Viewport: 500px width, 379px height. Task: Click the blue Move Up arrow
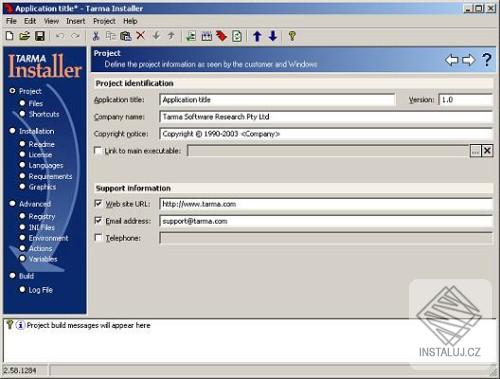tap(257, 36)
